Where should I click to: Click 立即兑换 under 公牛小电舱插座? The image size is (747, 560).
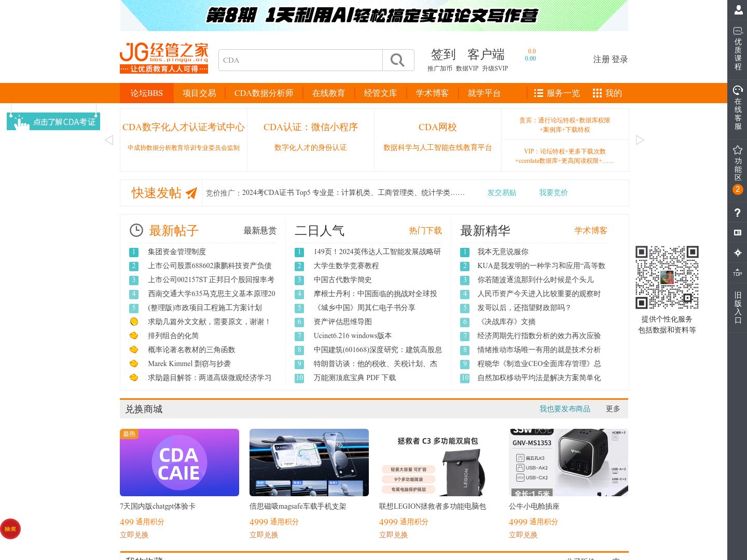(523, 535)
